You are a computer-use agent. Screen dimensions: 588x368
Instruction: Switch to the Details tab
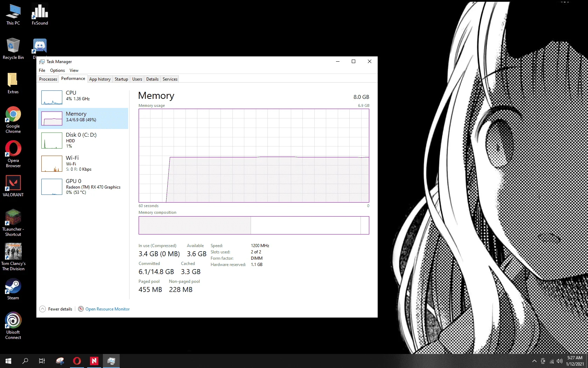pos(152,79)
